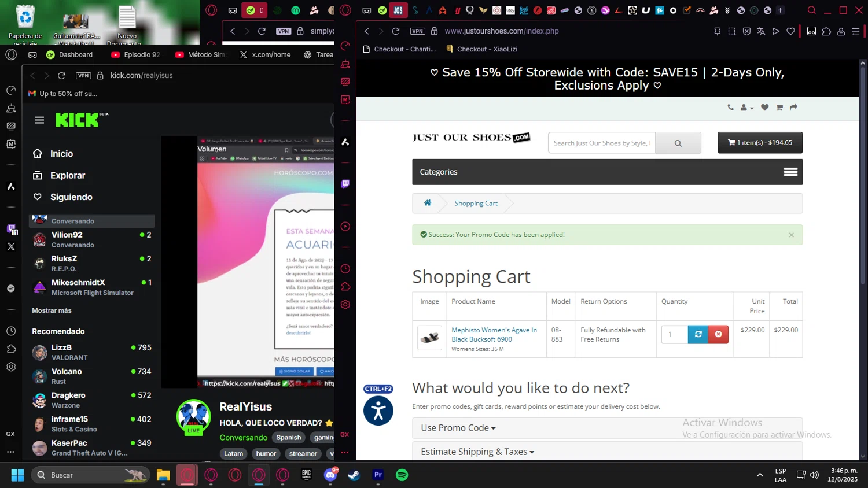Open Checkout - XiaoLizi bookmark
The image size is (868, 488).
482,49
